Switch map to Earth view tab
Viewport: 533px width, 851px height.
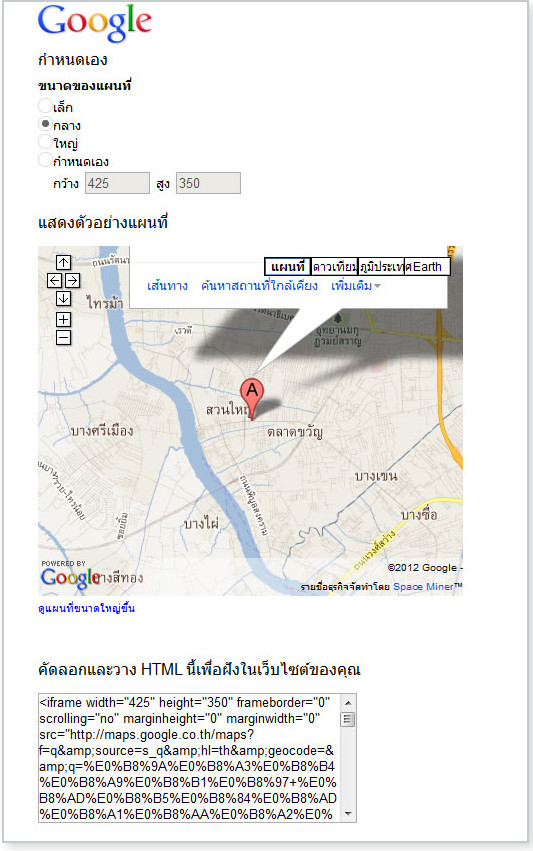(x=428, y=266)
